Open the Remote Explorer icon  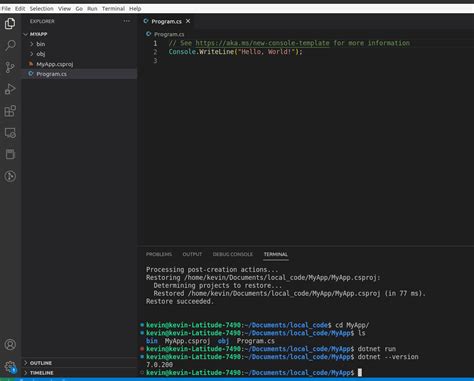pos(10,133)
